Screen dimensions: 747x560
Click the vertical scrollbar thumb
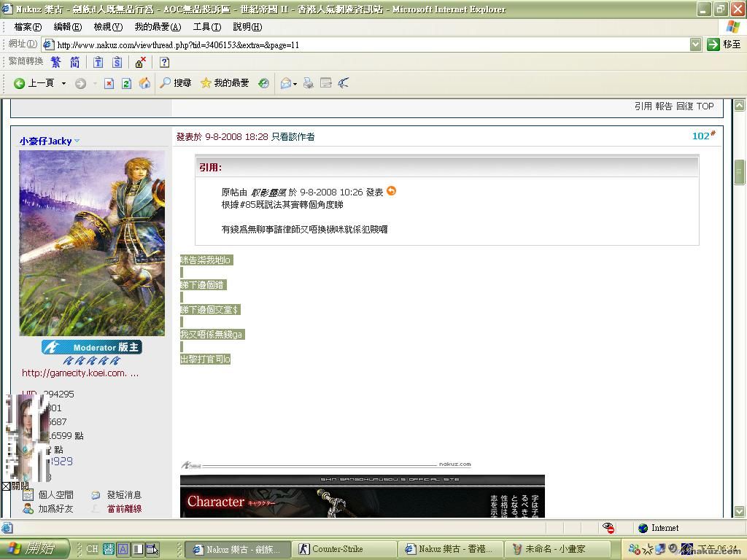click(x=740, y=172)
